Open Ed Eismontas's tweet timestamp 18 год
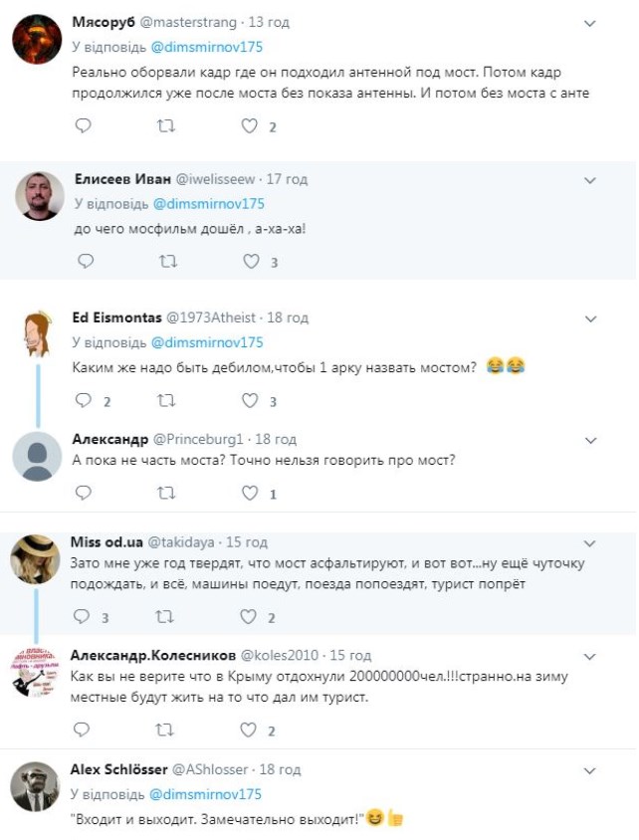 pos(289,317)
